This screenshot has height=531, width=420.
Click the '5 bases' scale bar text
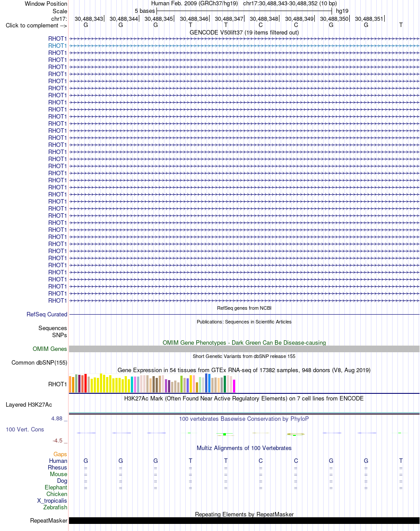tap(145, 11)
